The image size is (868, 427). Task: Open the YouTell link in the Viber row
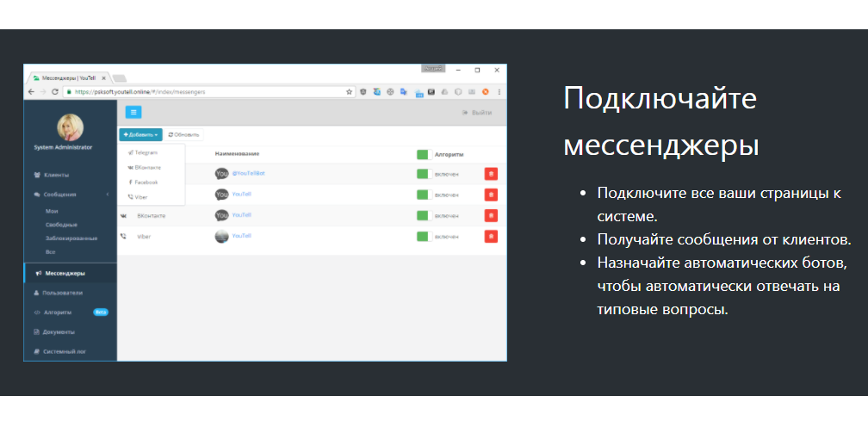coord(241,236)
